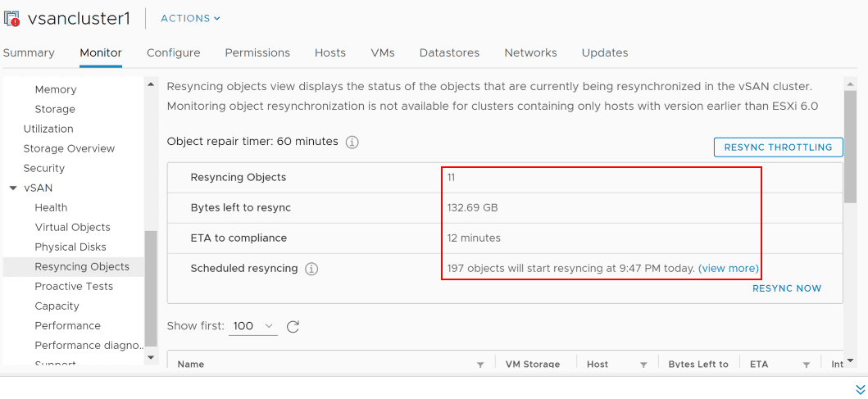This screenshot has height=399, width=868.
Task: Select Physical Disks in sidebar
Action: (x=70, y=247)
